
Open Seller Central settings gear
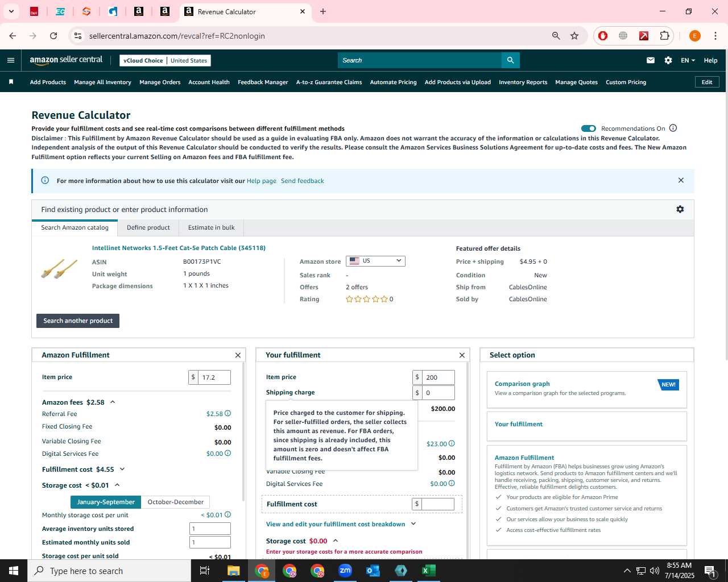[x=668, y=60]
